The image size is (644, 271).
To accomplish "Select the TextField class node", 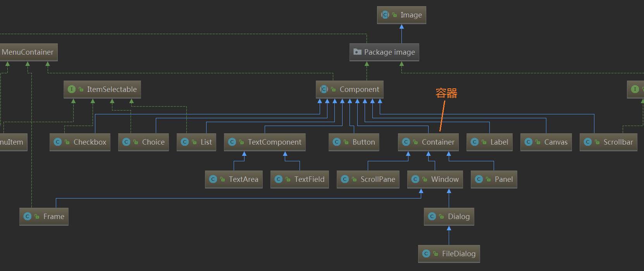I will [300, 179].
